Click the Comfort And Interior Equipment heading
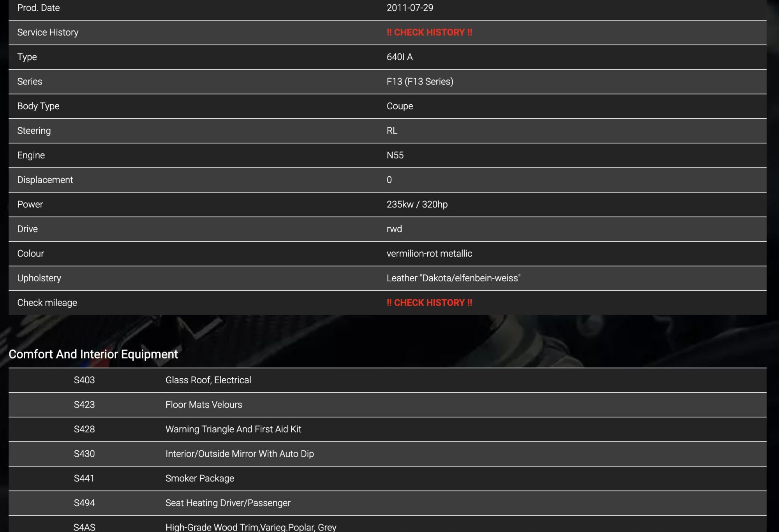 click(x=93, y=354)
